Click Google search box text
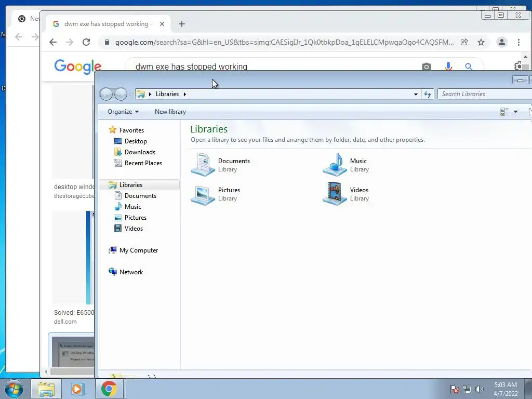532x399 pixels. (191, 66)
